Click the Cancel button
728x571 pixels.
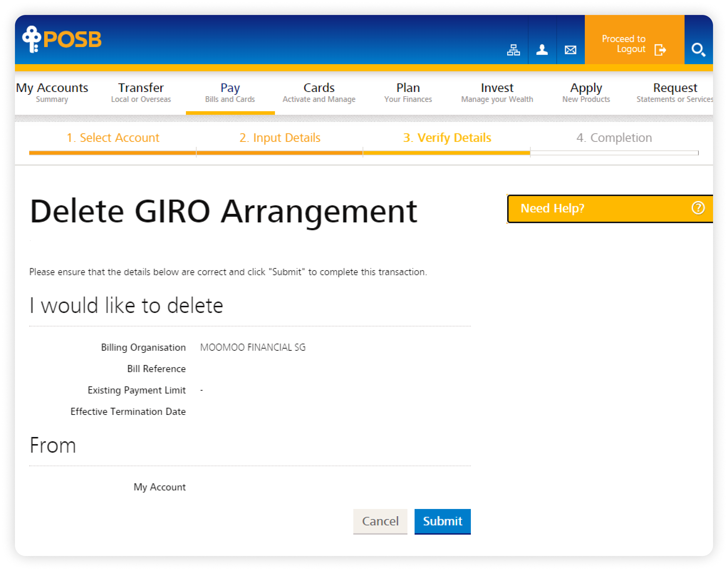tap(380, 521)
